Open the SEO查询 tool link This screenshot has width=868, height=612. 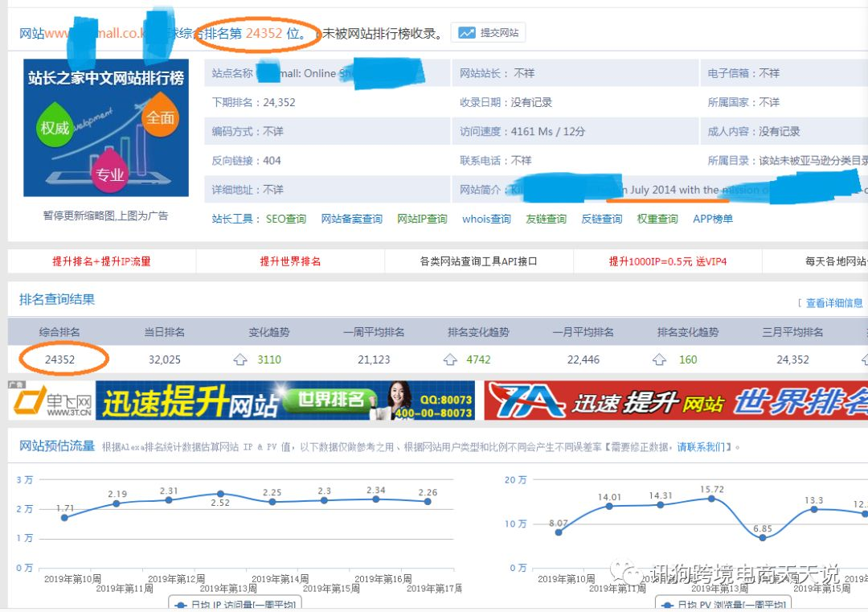285,219
